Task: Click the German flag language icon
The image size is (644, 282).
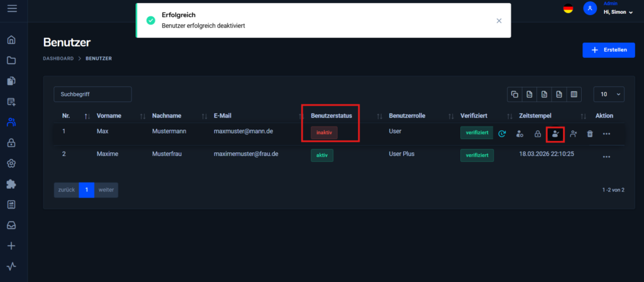Action: (568, 8)
